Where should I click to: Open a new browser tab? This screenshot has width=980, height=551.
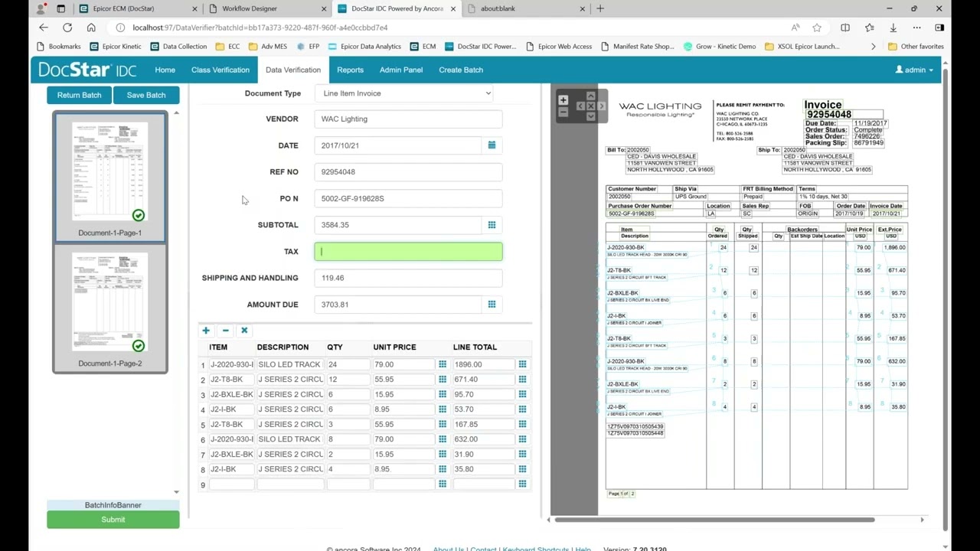tap(600, 8)
